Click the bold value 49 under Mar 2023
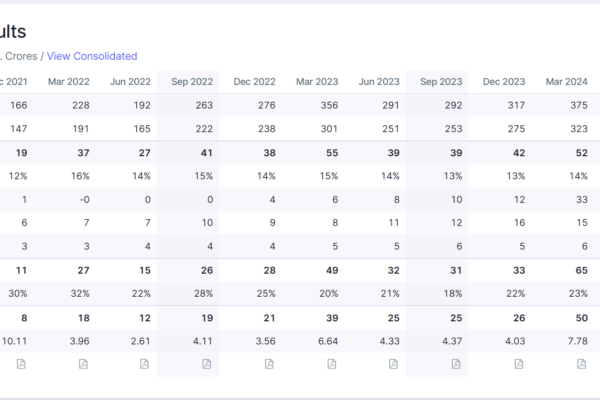Screen dimensions: 600x400 pyautogui.click(x=332, y=270)
